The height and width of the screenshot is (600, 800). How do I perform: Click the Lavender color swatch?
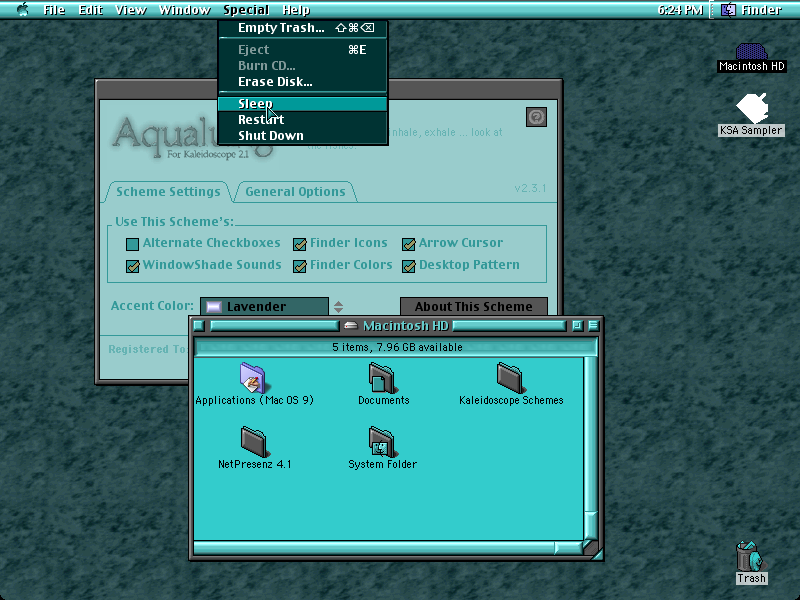(x=214, y=307)
